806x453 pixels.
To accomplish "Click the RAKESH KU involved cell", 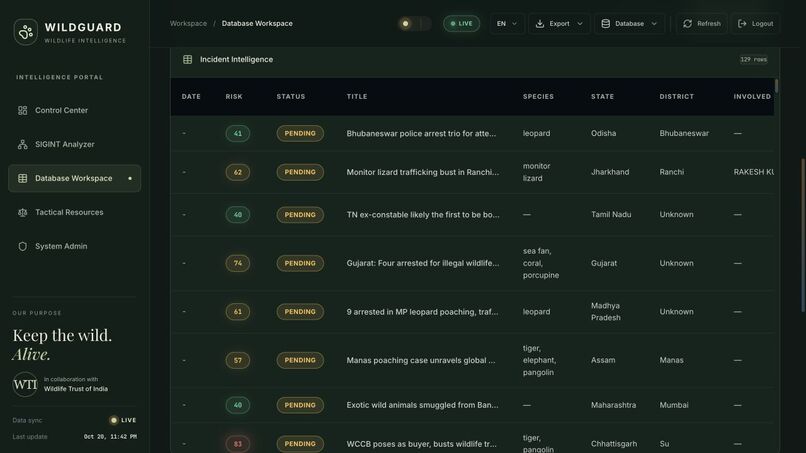I will [x=753, y=172].
